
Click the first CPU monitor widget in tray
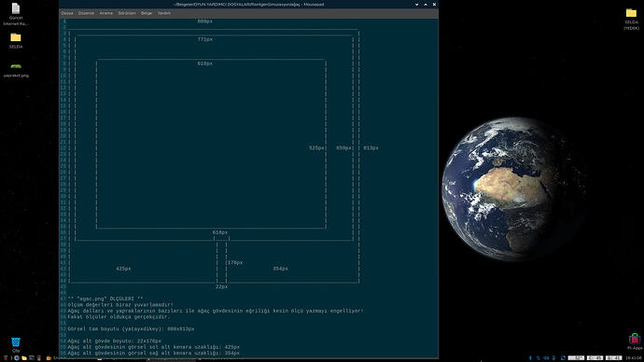(x=576, y=358)
